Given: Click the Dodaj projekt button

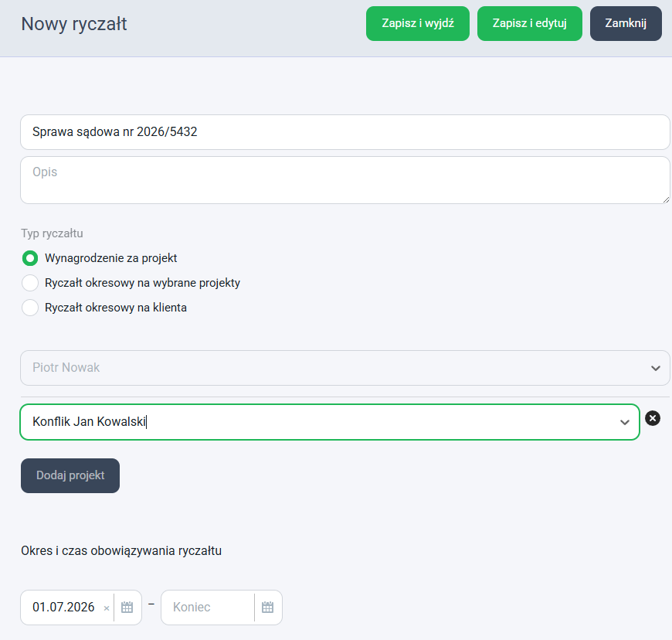Looking at the screenshot, I should (70, 475).
